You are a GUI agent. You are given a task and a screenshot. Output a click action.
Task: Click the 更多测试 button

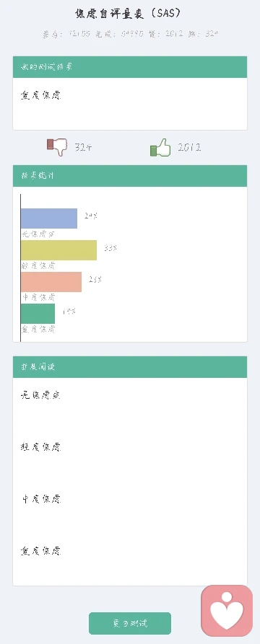[130, 624]
